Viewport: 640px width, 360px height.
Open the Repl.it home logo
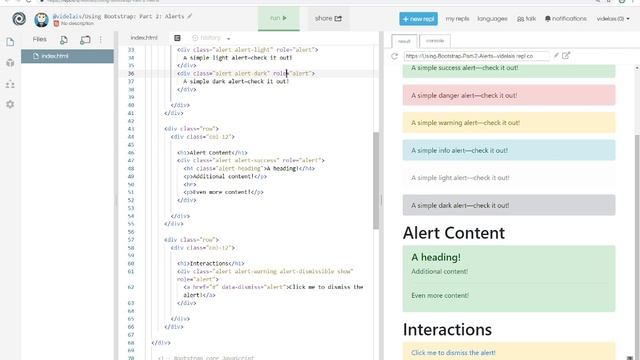(x=19, y=19)
